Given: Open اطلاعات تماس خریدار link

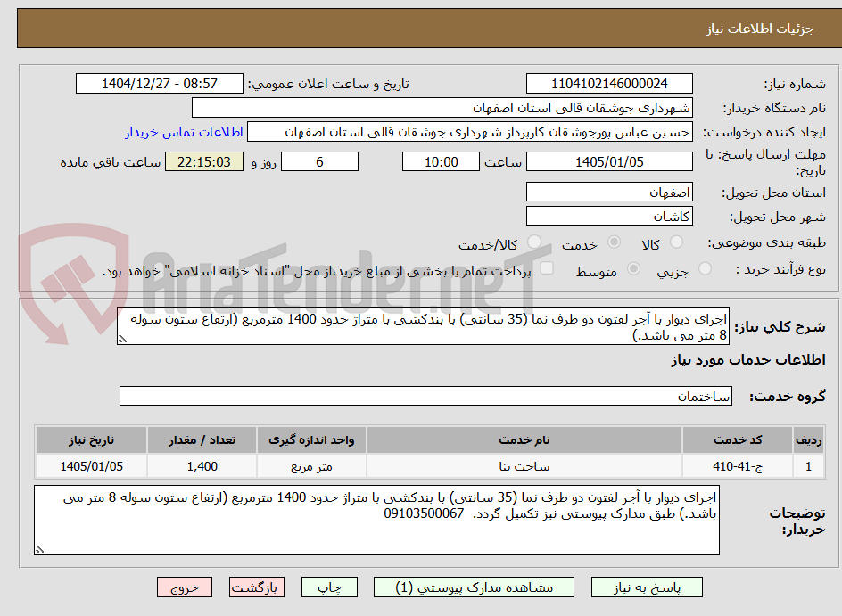Looking at the screenshot, I should pos(184,132).
